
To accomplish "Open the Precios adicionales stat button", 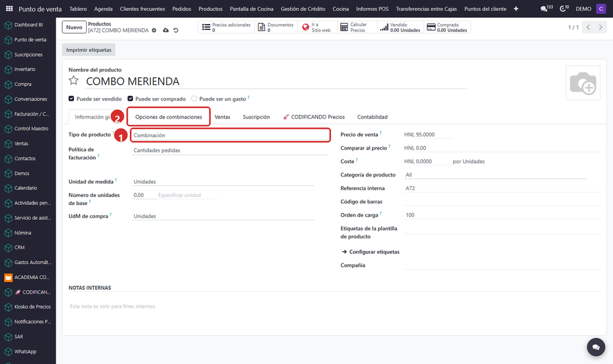I will [226, 27].
